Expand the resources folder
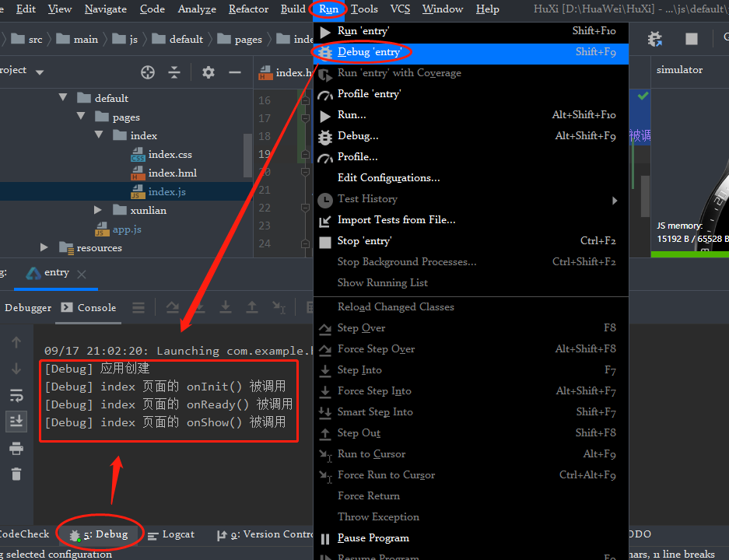Viewport: 729px width, 560px height. pos(44,247)
